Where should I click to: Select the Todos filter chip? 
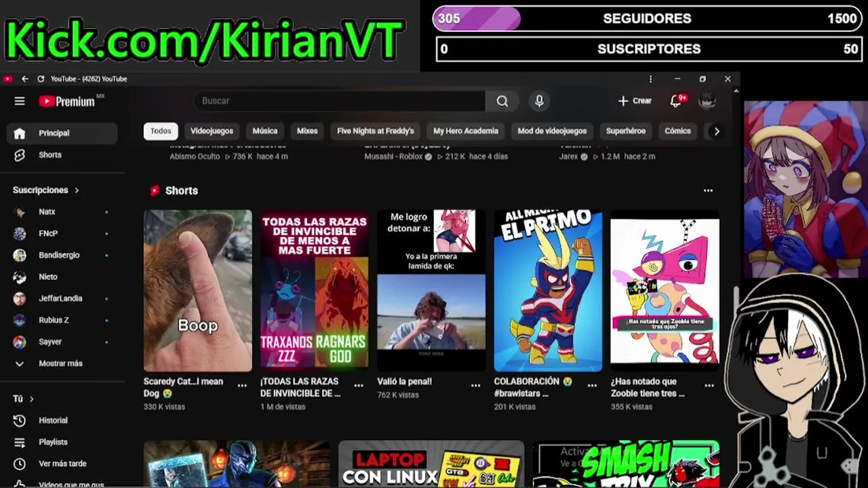click(x=161, y=131)
